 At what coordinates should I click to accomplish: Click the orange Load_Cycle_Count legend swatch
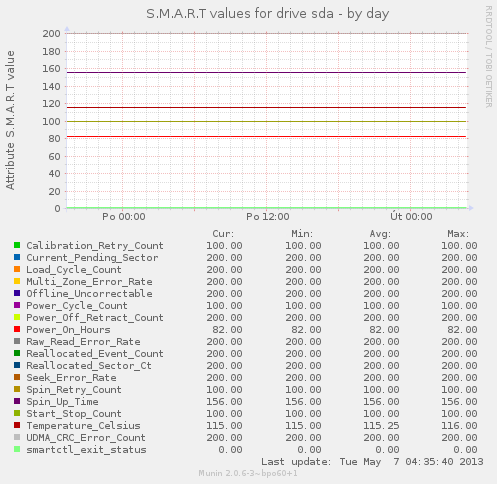(17, 269)
